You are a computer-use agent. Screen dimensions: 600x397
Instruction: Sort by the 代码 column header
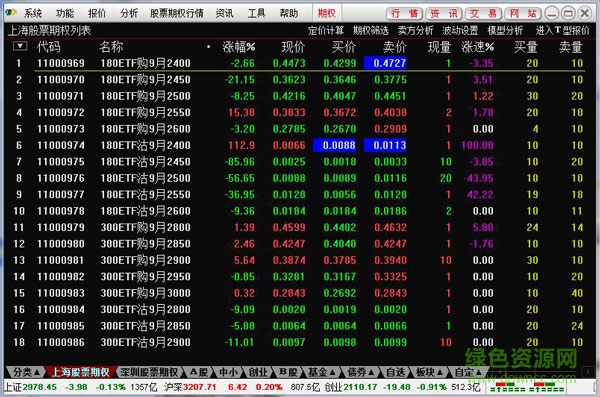[49, 47]
